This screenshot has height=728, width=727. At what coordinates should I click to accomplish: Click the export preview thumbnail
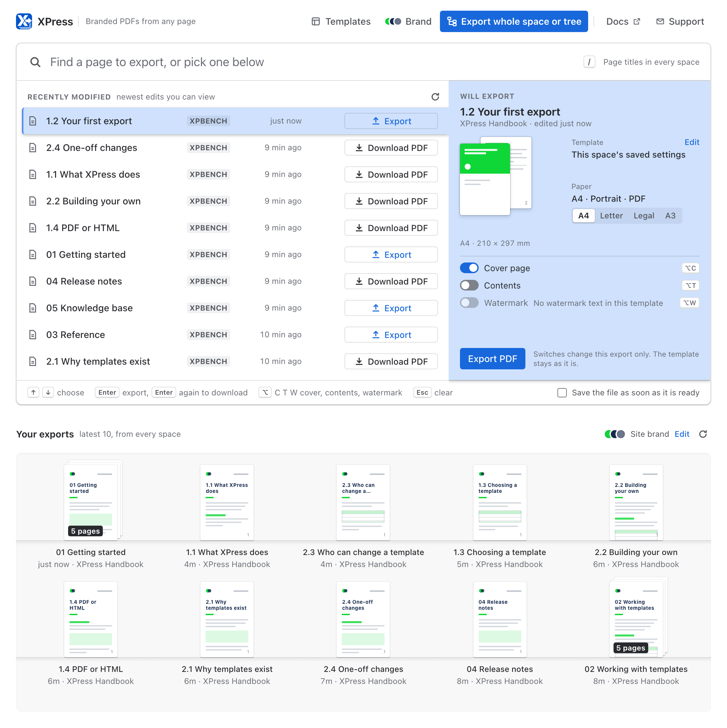click(x=496, y=176)
